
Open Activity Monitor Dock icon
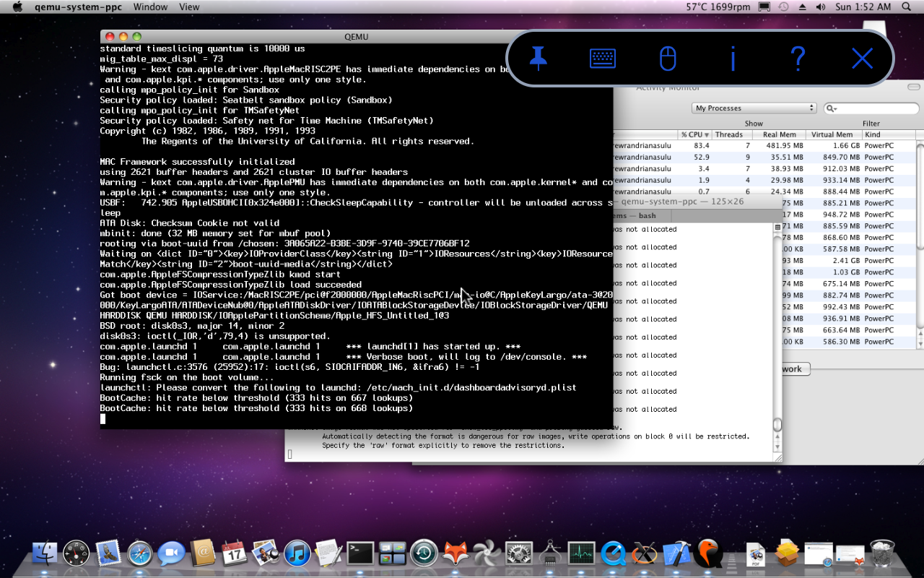(x=582, y=553)
